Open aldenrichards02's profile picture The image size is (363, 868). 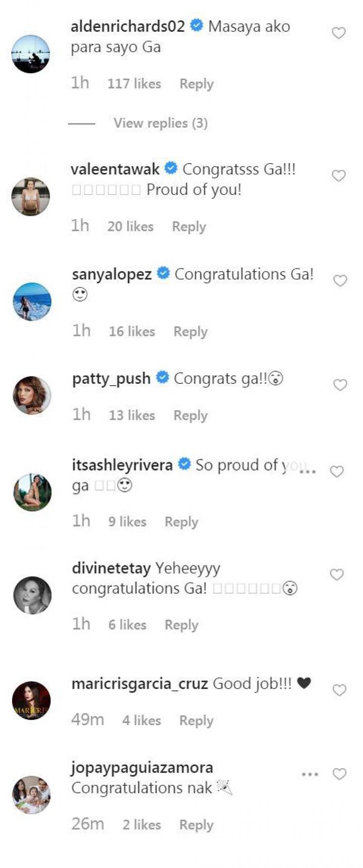(30, 54)
